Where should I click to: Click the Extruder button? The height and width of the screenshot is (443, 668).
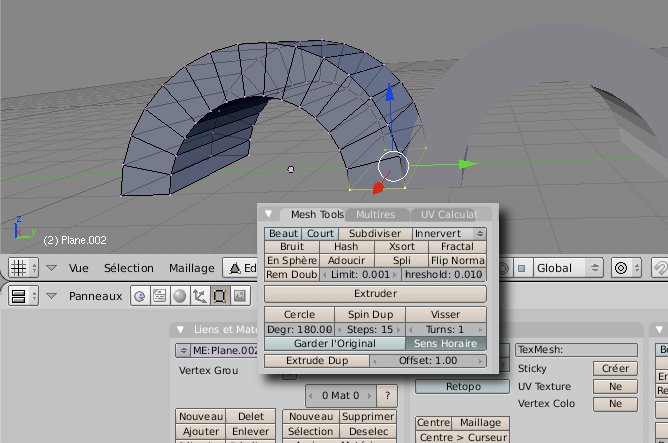point(375,293)
